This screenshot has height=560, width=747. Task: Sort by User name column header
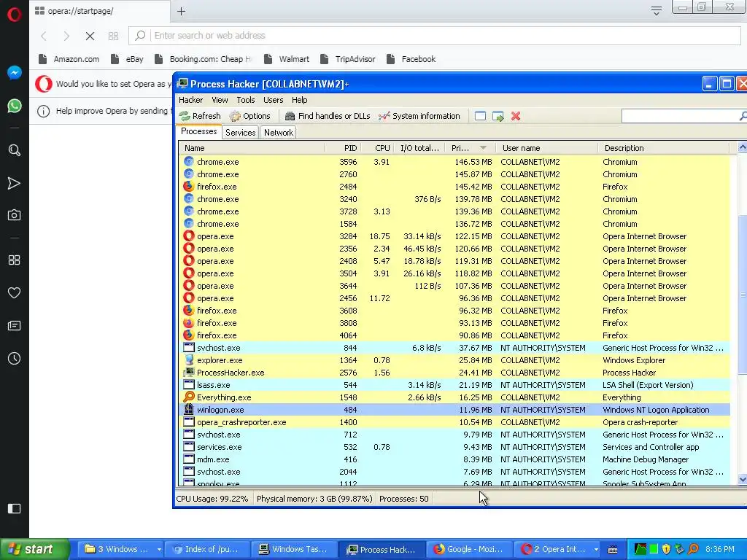[x=546, y=148]
